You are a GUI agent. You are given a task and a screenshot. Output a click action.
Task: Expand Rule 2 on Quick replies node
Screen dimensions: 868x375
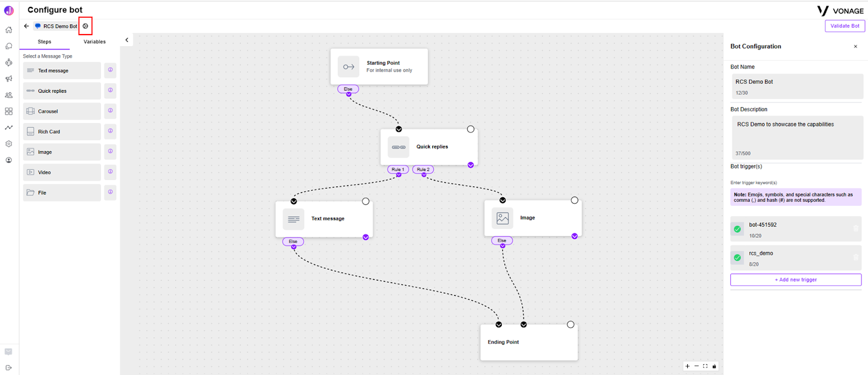tap(423, 170)
